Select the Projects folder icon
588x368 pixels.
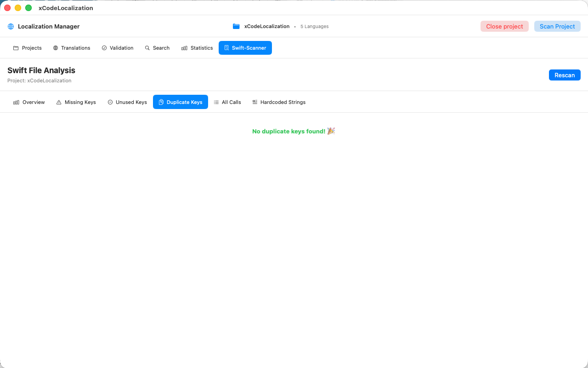click(16, 48)
